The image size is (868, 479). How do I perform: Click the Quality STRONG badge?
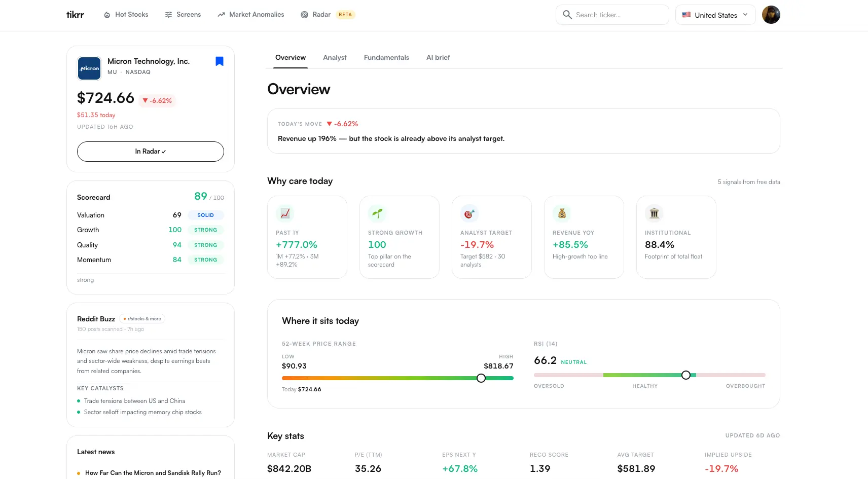(205, 245)
